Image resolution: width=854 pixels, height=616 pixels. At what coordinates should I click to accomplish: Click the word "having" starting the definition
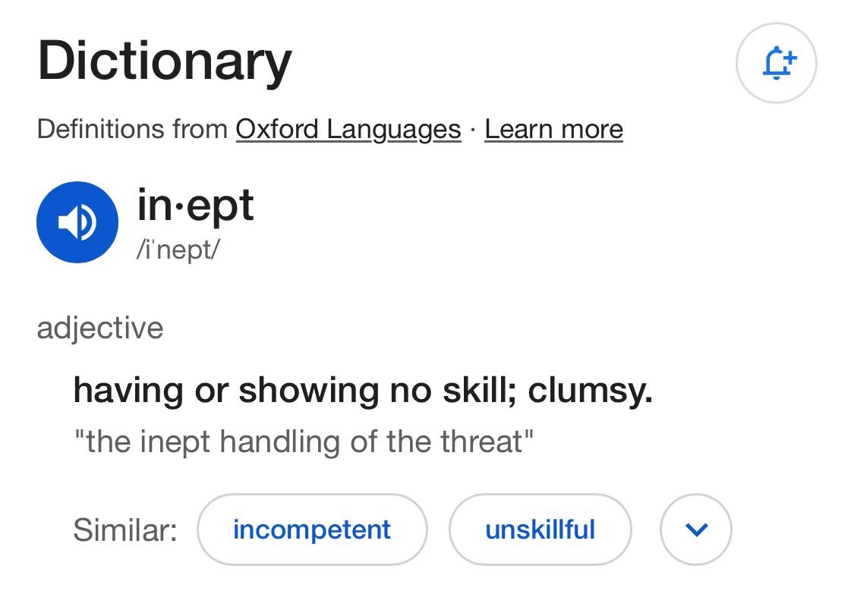(x=128, y=391)
